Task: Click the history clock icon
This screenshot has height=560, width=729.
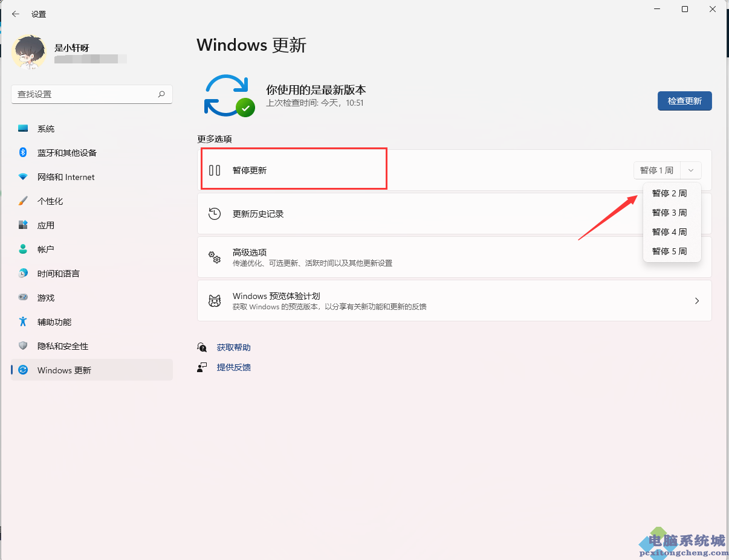Action: (x=215, y=214)
